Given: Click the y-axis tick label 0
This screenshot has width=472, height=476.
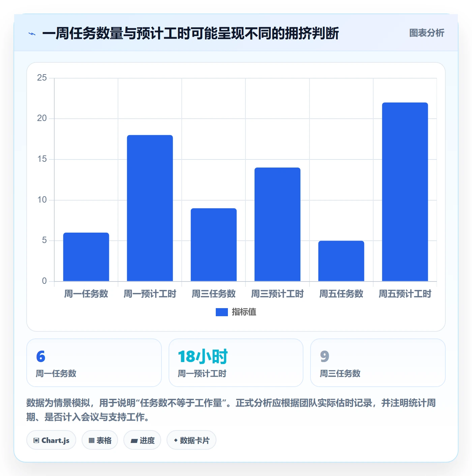Looking at the screenshot, I should tap(44, 281).
